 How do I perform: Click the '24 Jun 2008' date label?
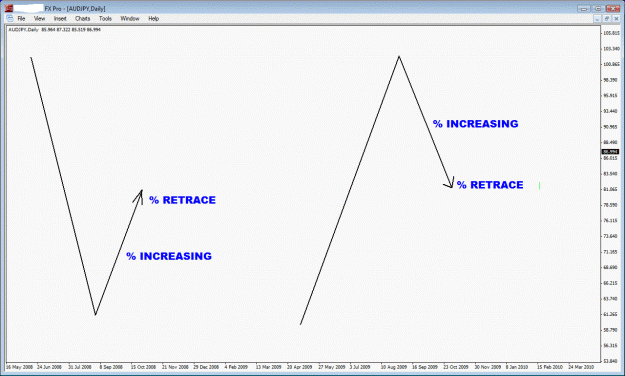point(49,367)
